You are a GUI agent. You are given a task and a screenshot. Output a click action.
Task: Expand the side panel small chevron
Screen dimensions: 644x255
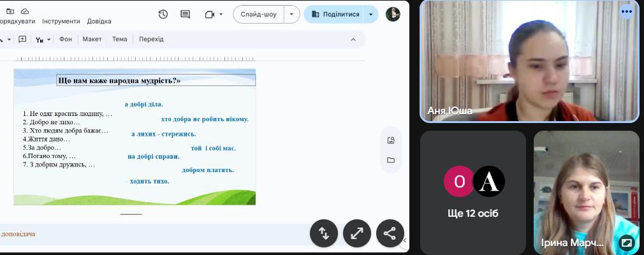[x=405, y=240]
